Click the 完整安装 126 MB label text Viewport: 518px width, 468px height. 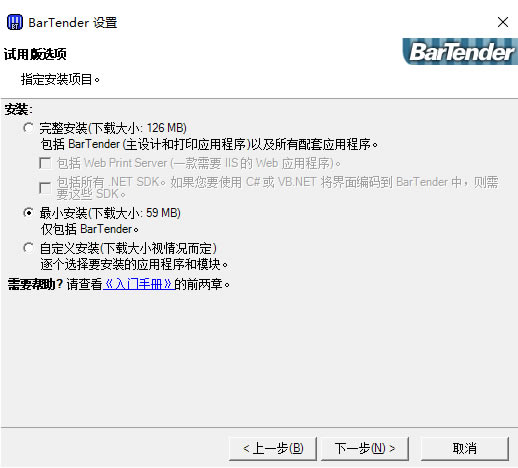[x=113, y=128]
